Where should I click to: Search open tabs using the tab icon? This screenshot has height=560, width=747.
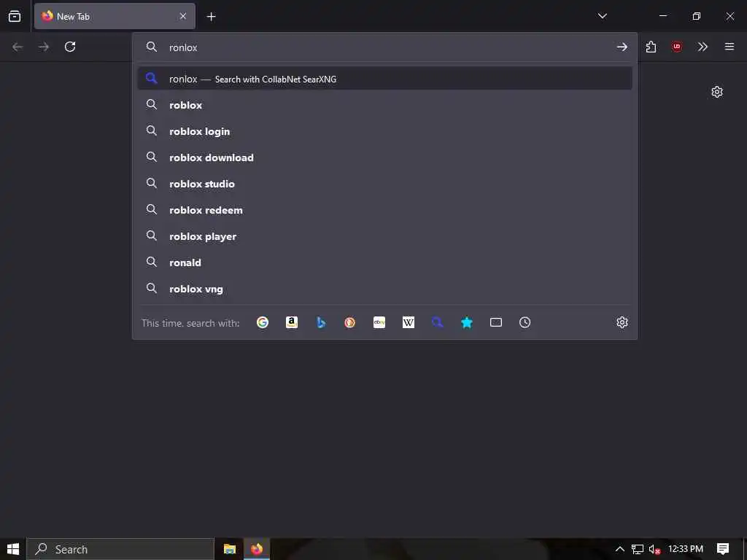pyautogui.click(x=496, y=322)
